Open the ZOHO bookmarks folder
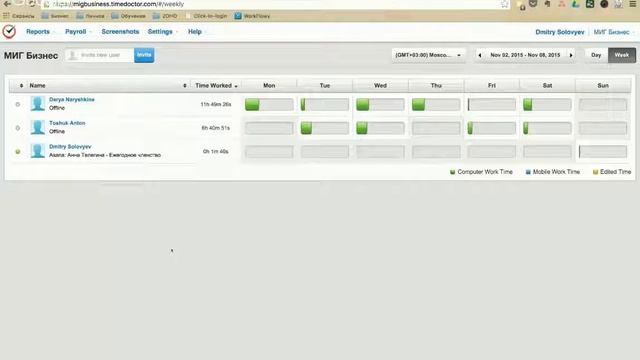This screenshot has width=640, height=360. (165, 16)
